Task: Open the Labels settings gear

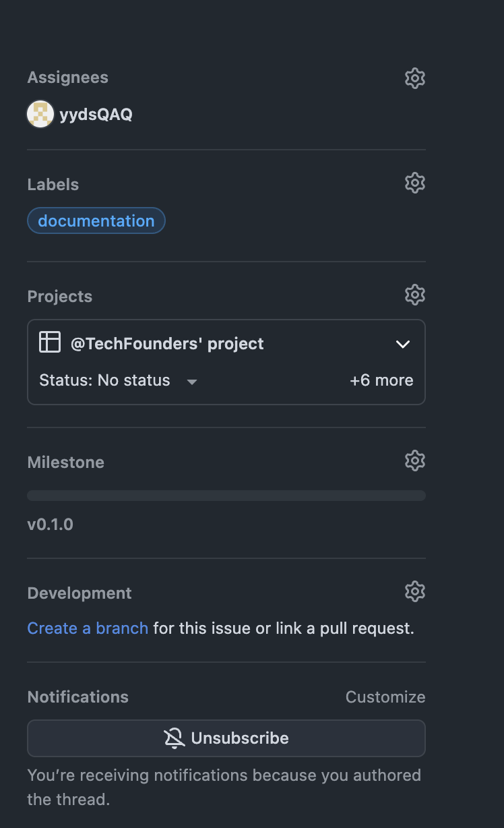Action: pos(415,183)
